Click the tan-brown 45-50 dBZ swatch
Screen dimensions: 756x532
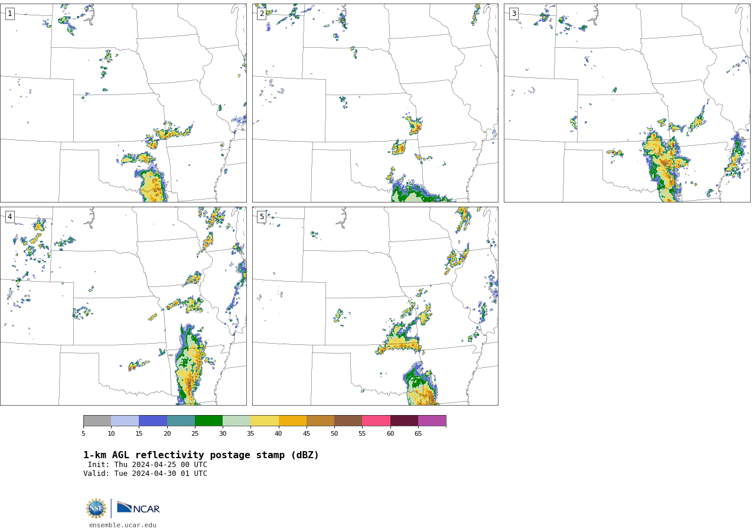320,421
